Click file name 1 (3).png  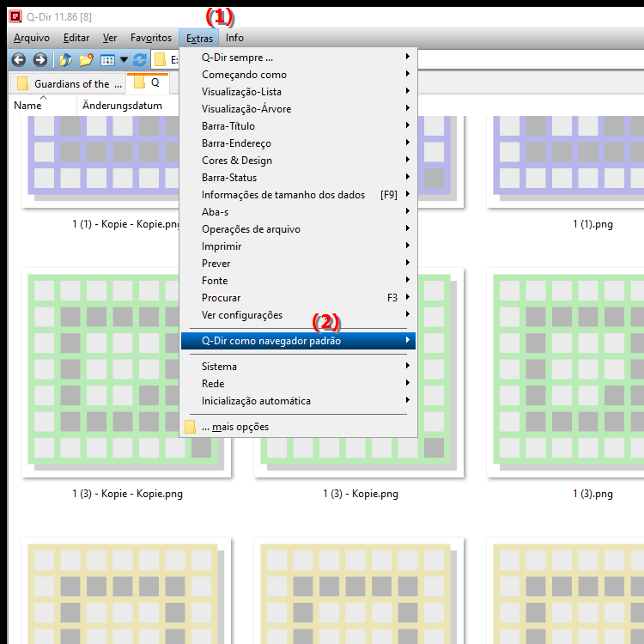tap(592, 494)
